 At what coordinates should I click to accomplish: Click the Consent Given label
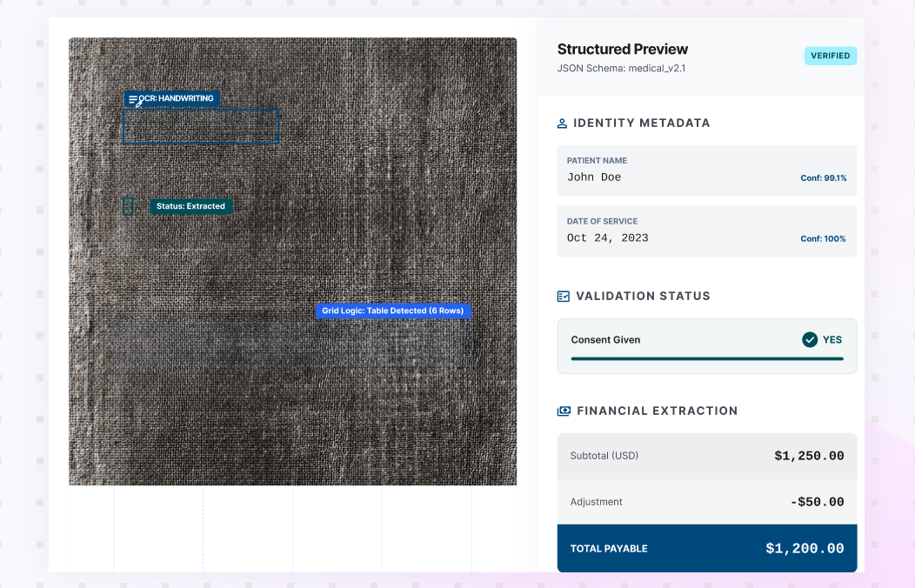[605, 340]
